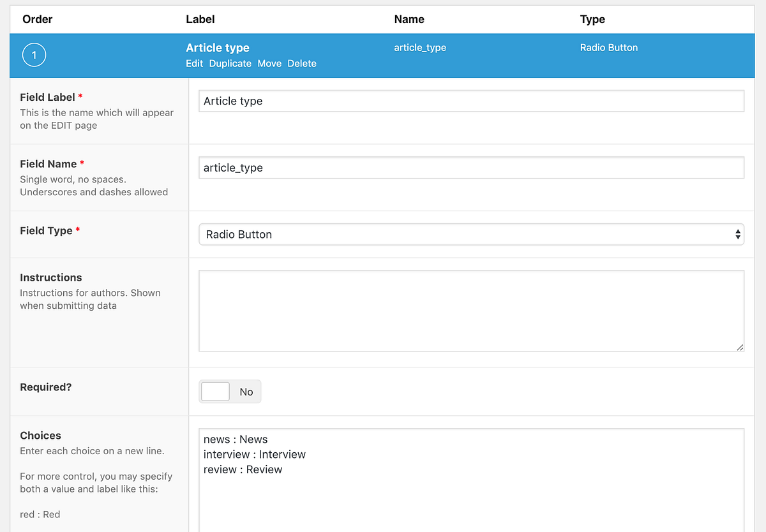Click the textarea resize handle on Instructions
Viewport: 766px width, 532px height.
point(740,346)
